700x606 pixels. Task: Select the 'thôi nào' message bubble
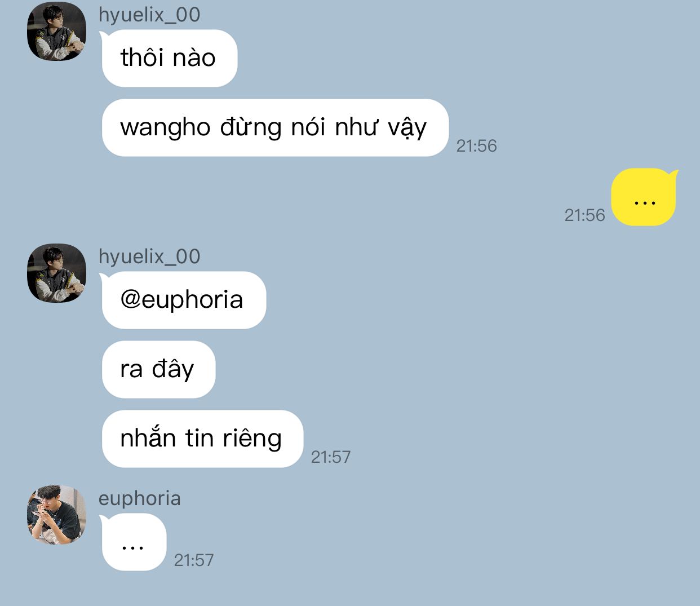[169, 59]
